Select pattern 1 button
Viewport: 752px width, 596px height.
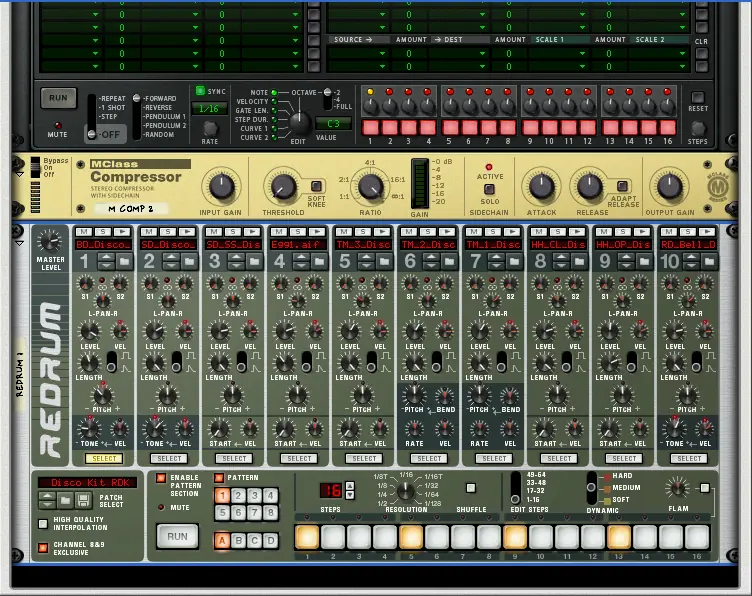222,495
